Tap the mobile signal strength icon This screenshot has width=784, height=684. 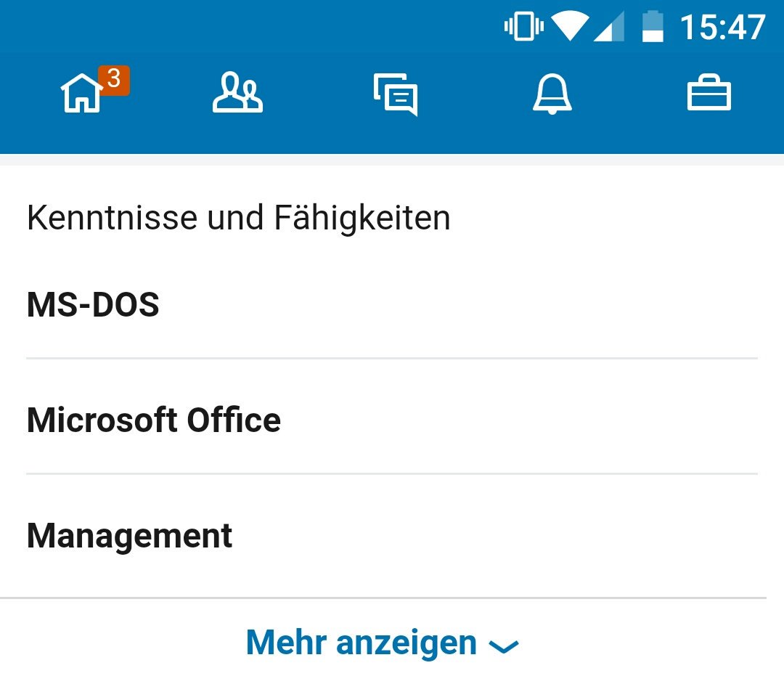pos(609,26)
